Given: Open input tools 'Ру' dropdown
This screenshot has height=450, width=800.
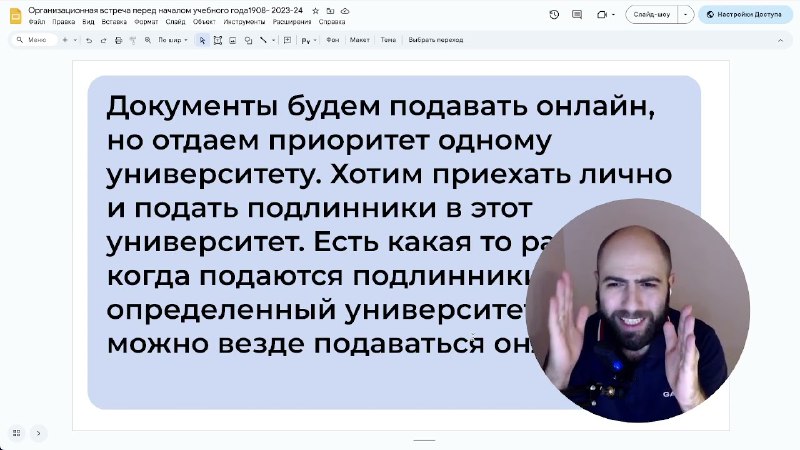Looking at the screenshot, I should point(309,40).
